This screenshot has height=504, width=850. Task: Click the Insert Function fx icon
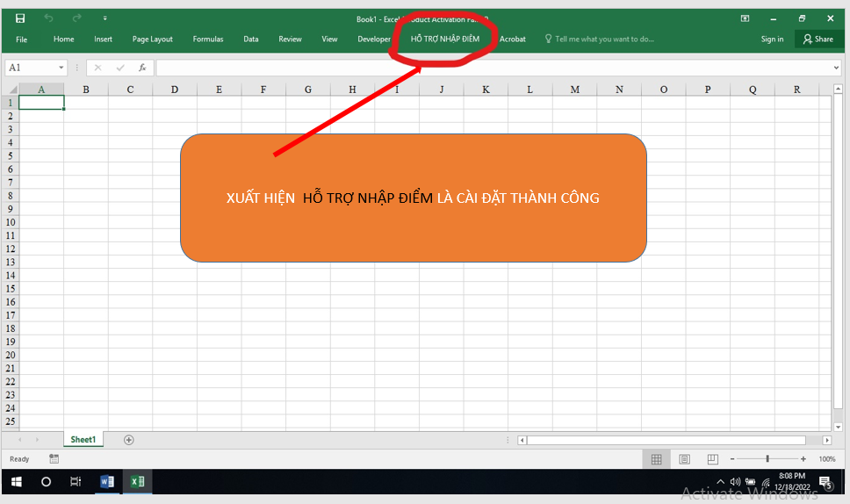click(x=142, y=68)
